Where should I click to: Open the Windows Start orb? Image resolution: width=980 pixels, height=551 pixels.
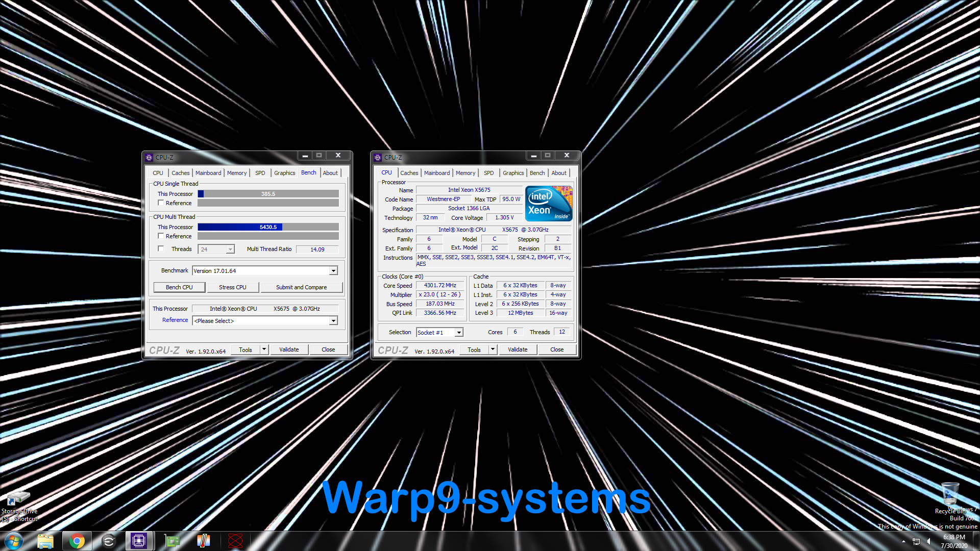click(14, 541)
